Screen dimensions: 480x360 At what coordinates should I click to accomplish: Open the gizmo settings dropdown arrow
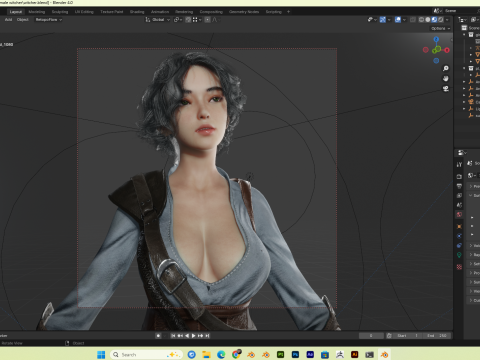389,20
